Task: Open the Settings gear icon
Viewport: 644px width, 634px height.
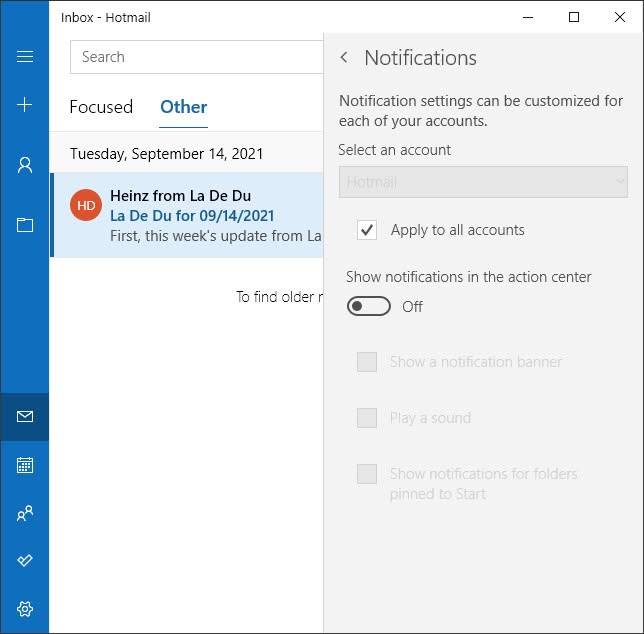Action: (x=25, y=609)
